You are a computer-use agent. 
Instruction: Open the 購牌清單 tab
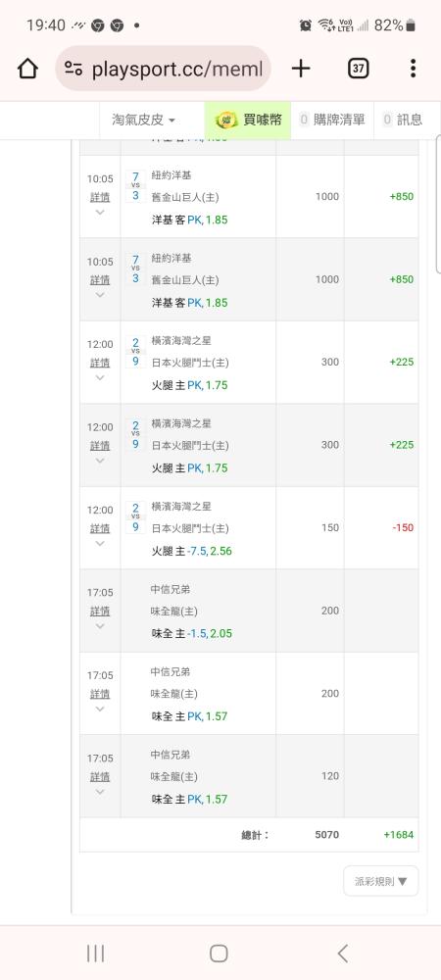[332, 120]
